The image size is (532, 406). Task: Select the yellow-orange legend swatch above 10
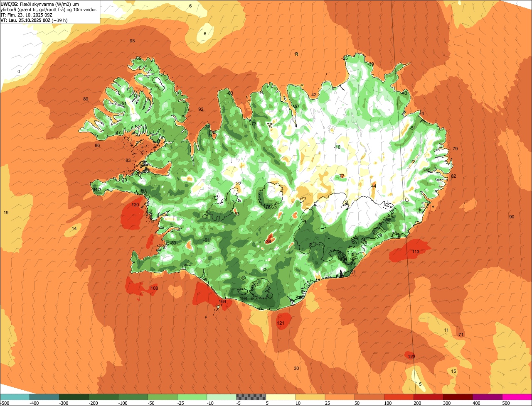[310, 397]
